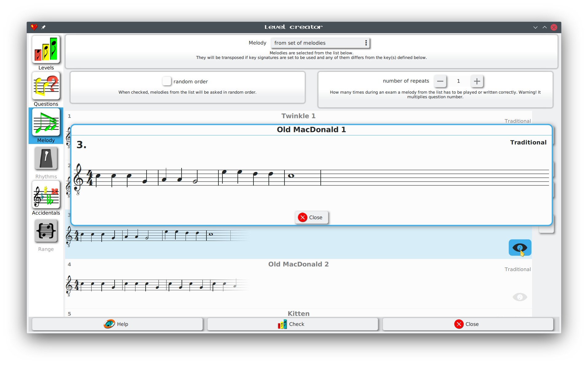Click the repeats value field showing 1
Screen dimensions: 588x365
458,81
